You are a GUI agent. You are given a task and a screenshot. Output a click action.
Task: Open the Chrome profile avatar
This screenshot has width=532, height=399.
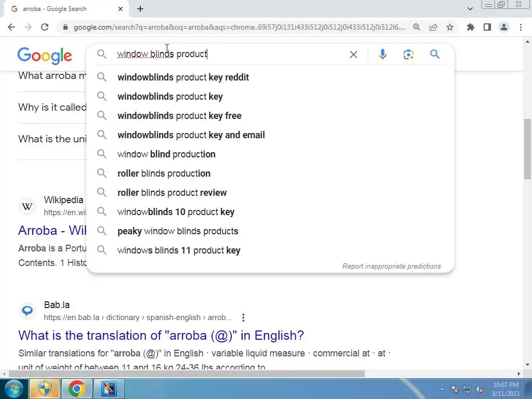pyautogui.click(x=504, y=27)
